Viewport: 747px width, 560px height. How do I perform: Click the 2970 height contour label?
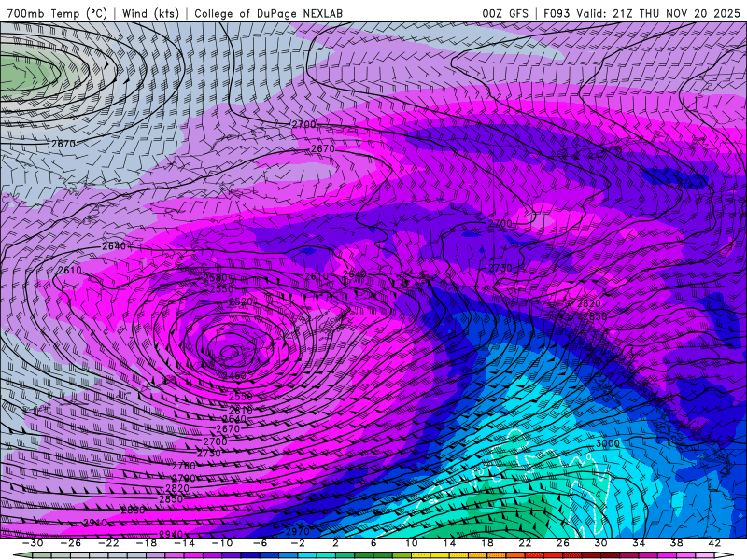297,531
